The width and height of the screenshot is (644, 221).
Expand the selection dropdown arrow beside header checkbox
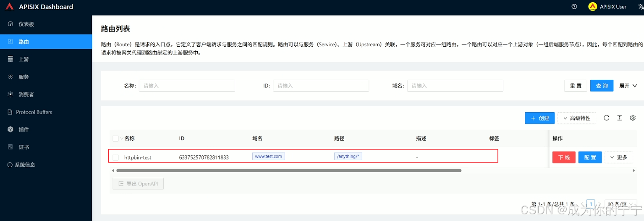click(122, 139)
